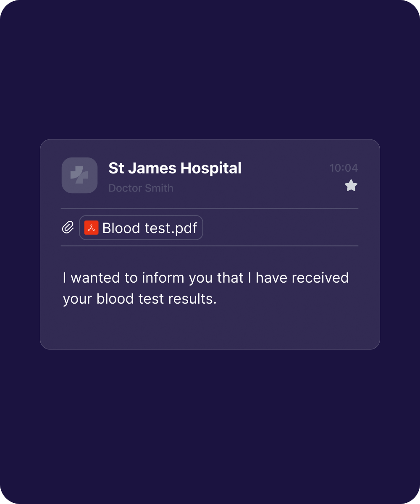Click the hospital cross avatar icon
420x504 pixels.
coord(79,175)
